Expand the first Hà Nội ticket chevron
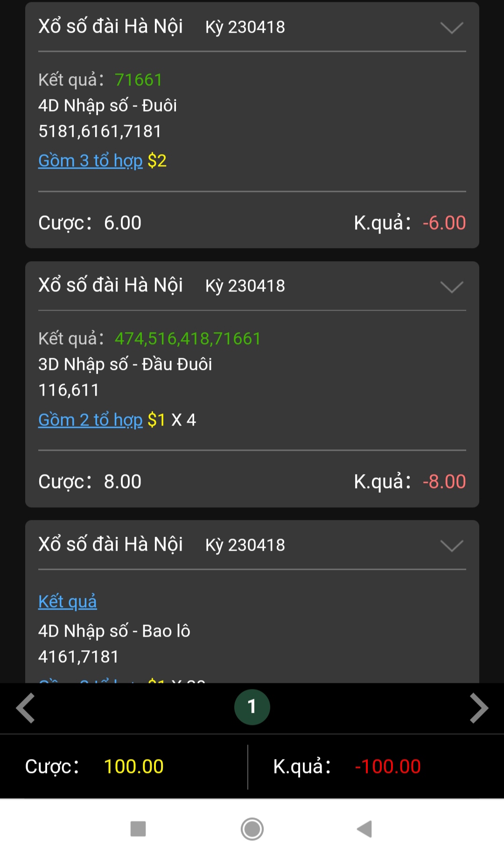Image resolution: width=504 pixels, height=859 pixels. pyautogui.click(x=451, y=28)
